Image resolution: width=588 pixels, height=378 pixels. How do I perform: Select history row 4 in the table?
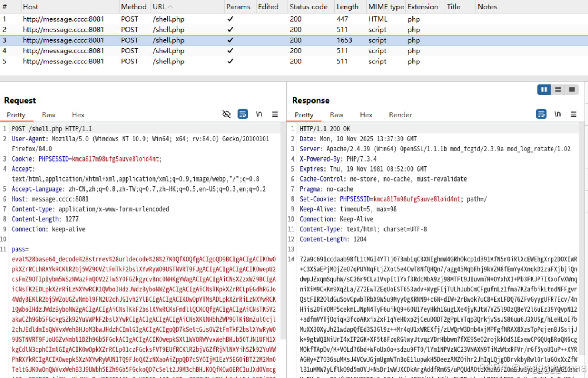click(294, 50)
